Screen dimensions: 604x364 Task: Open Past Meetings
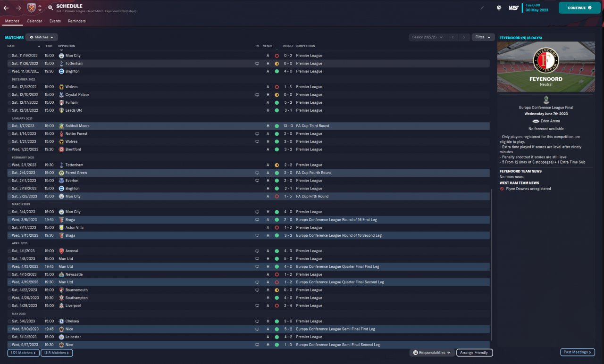click(578, 352)
